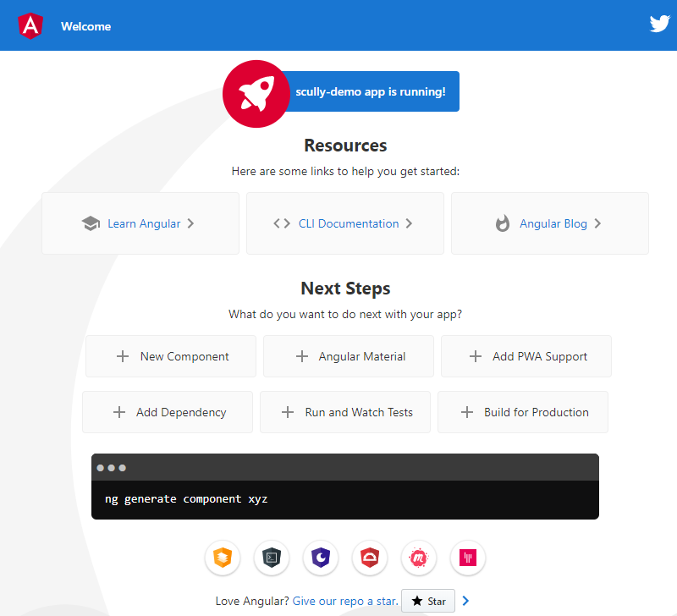Click the plus icon next to Add Dependency
Viewport: 677px width, 616px height.
[119, 412]
